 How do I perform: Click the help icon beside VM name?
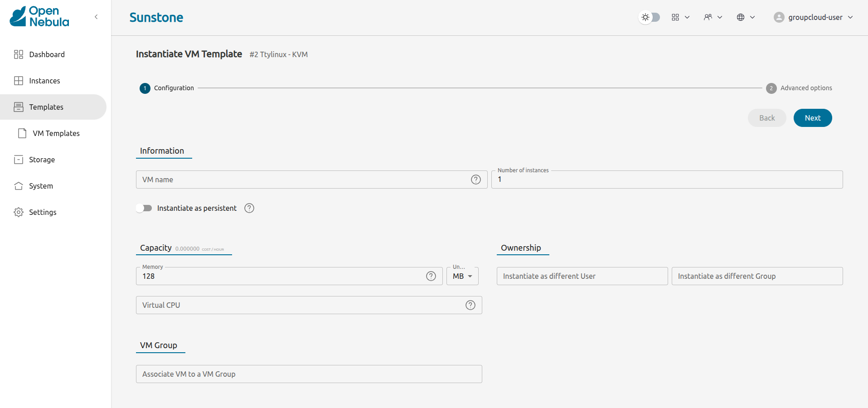pyautogui.click(x=475, y=180)
